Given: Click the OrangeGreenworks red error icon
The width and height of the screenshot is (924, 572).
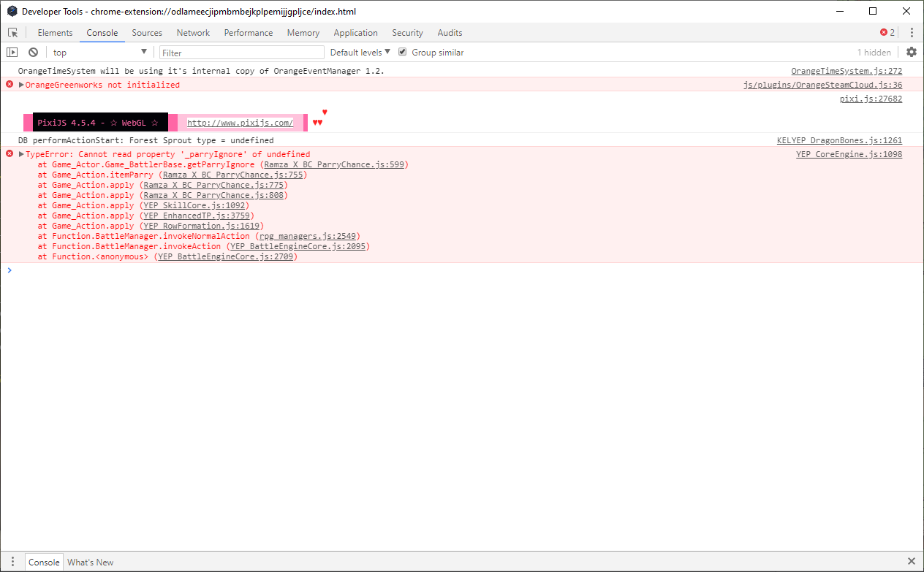Looking at the screenshot, I should [10, 85].
